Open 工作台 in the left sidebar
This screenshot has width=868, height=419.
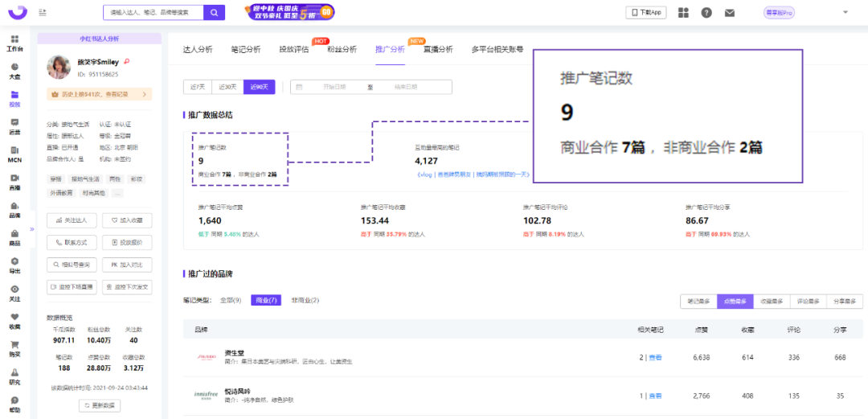pos(14,43)
